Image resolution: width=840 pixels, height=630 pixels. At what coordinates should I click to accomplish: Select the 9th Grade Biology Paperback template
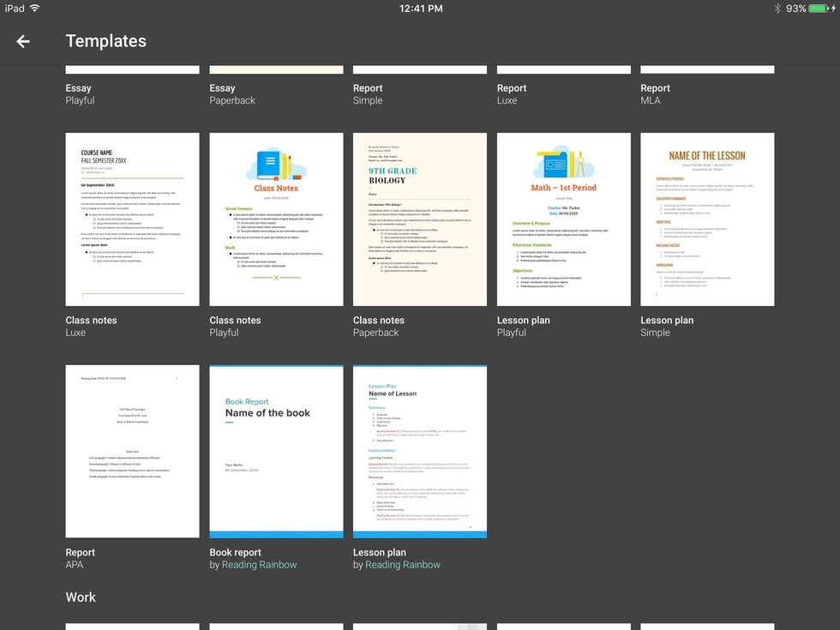tap(420, 219)
